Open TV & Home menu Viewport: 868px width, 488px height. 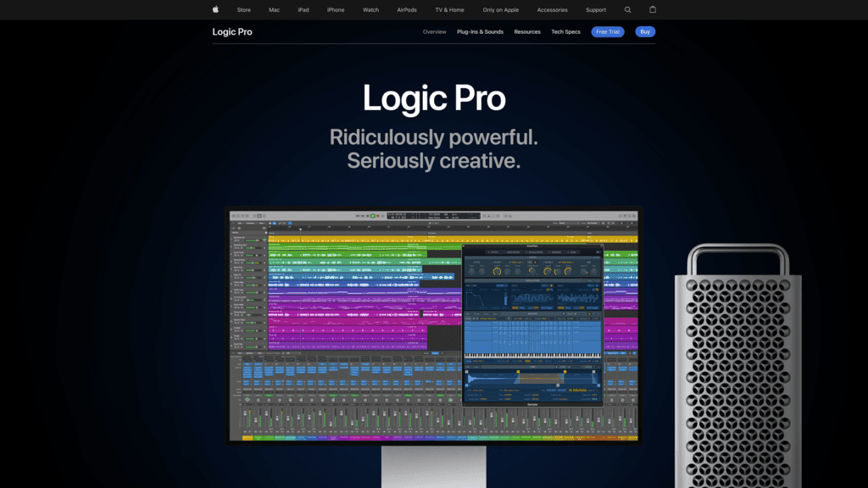pos(449,10)
